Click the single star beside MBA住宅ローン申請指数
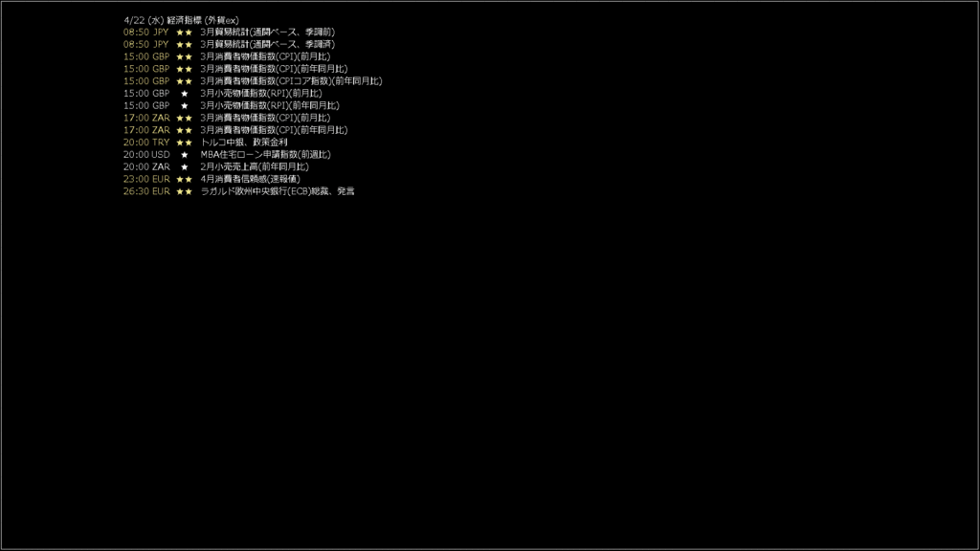980x551 pixels. 185,155
